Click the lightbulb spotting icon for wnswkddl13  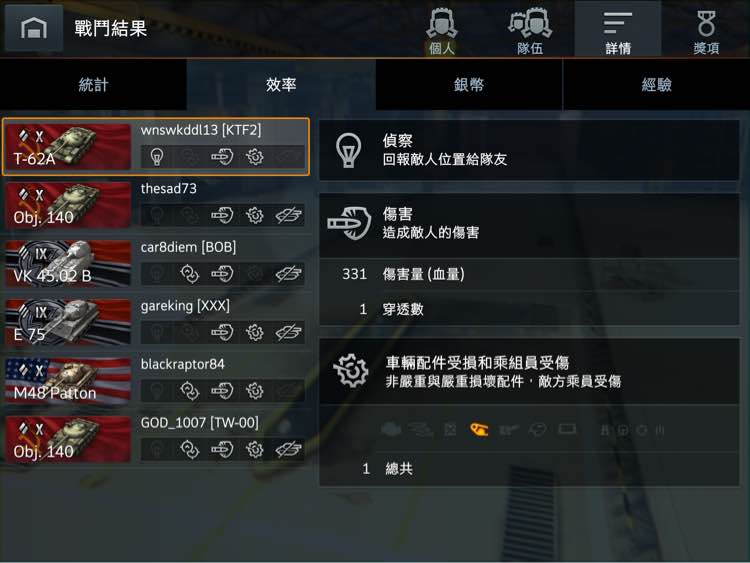157,157
